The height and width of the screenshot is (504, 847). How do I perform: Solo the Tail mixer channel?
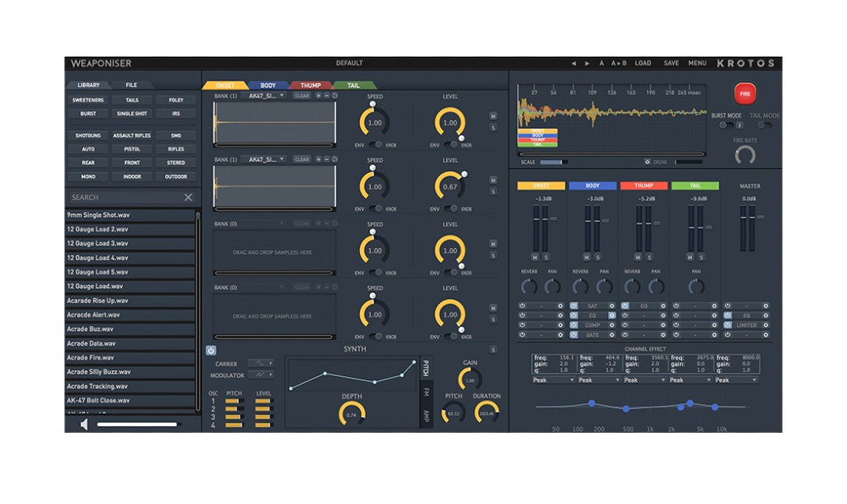[x=700, y=258]
